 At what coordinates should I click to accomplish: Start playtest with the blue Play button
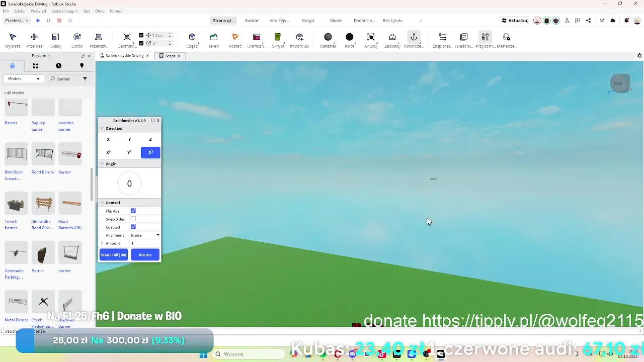pyautogui.click(x=38, y=21)
